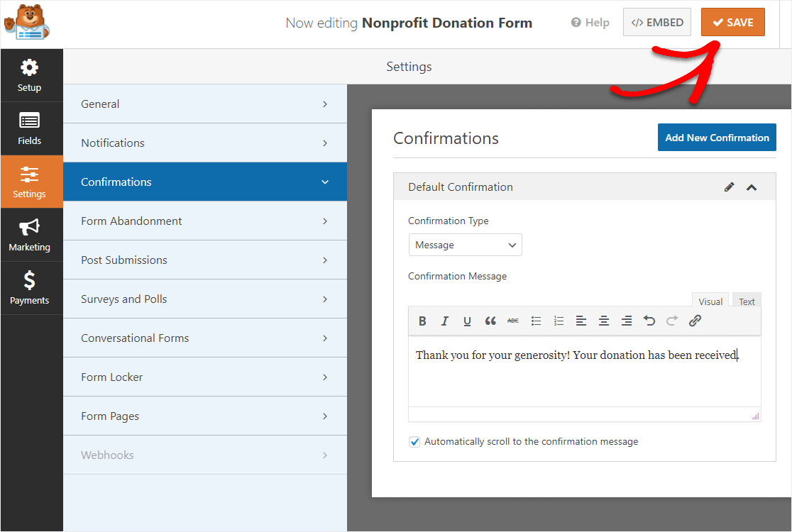792x532 pixels.
Task: Collapse the Confirmations section chevron
Action: click(325, 182)
